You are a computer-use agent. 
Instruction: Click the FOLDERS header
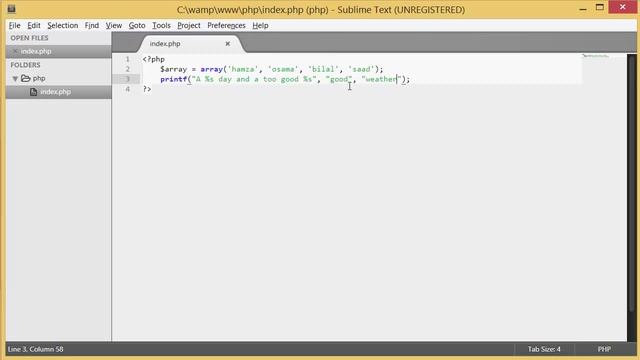point(25,65)
